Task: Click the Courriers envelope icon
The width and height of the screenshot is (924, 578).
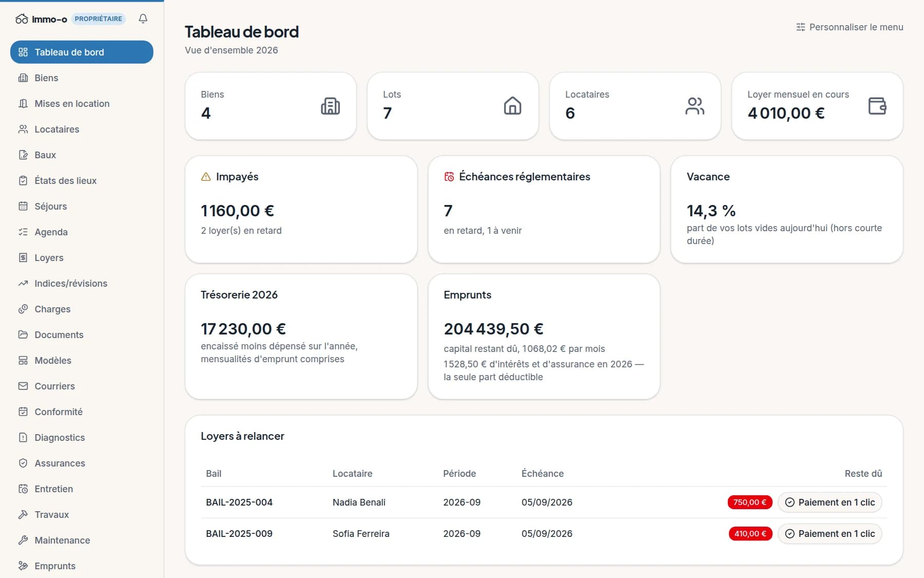Action: tap(23, 386)
